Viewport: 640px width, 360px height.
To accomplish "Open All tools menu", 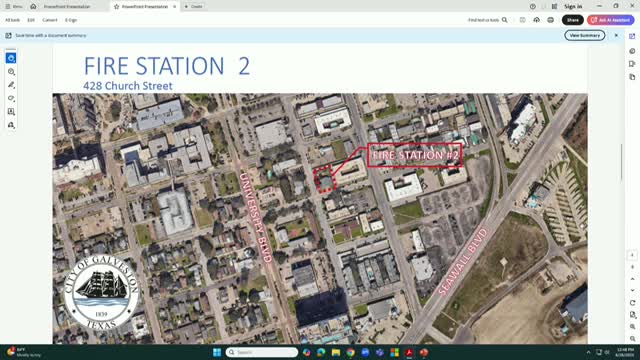I will 13,20.
